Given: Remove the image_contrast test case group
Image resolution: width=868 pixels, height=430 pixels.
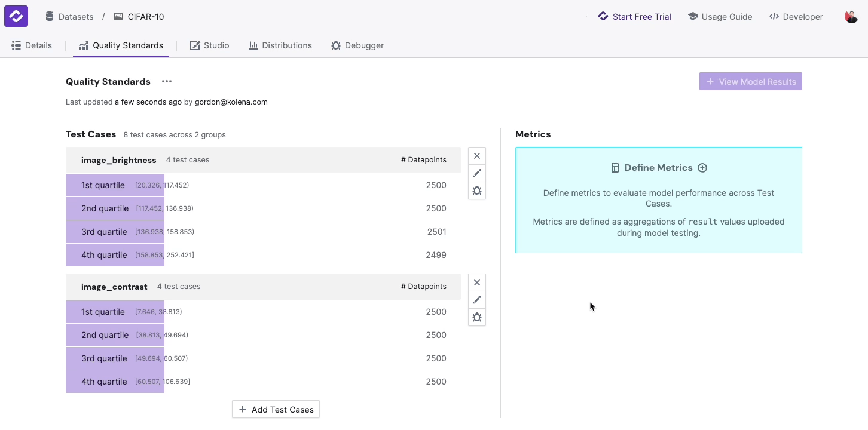Looking at the screenshot, I should 476,282.
